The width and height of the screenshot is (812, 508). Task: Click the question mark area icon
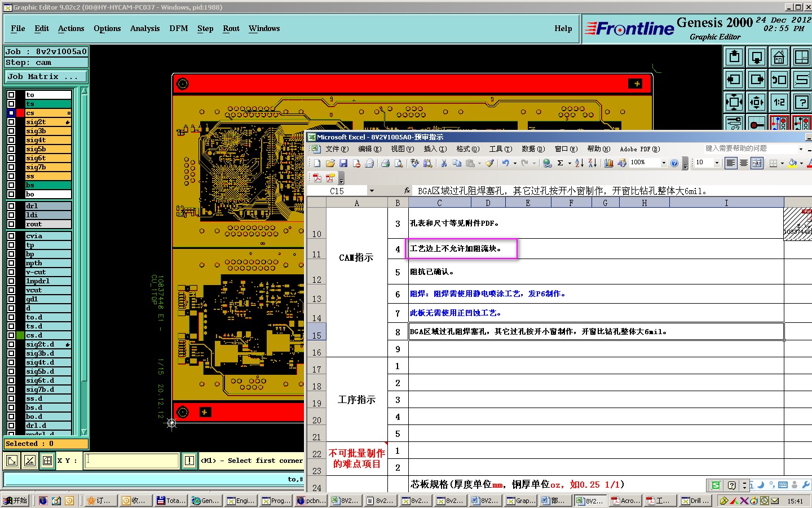801,102
